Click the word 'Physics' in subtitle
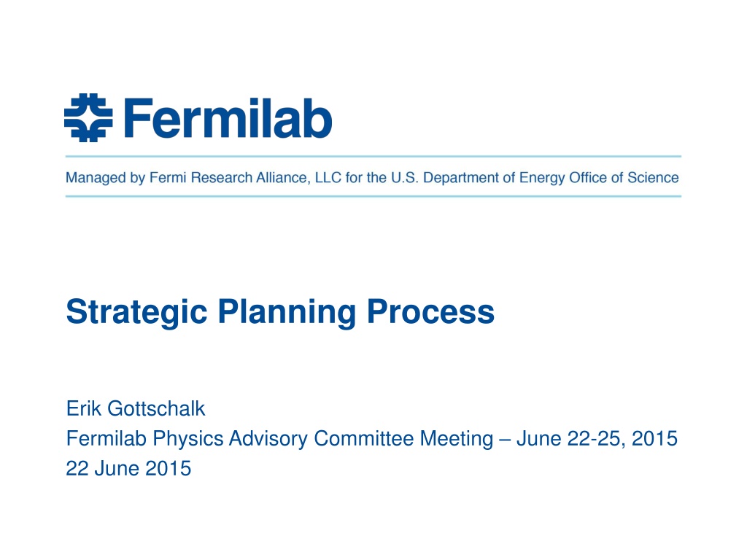747x560 pixels. click(x=188, y=439)
